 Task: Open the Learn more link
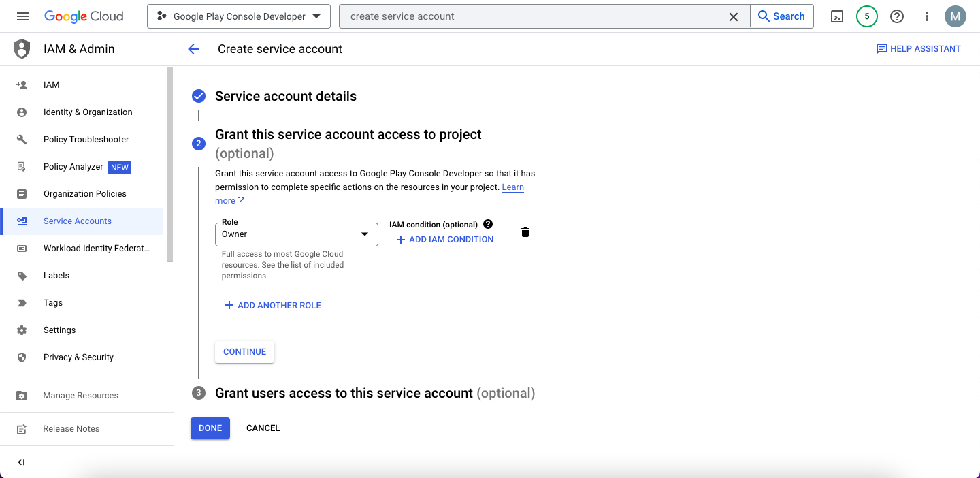(513, 187)
